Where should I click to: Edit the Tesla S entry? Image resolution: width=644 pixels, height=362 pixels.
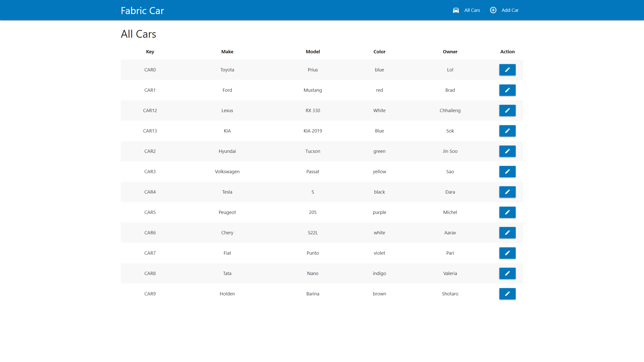[x=507, y=192]
